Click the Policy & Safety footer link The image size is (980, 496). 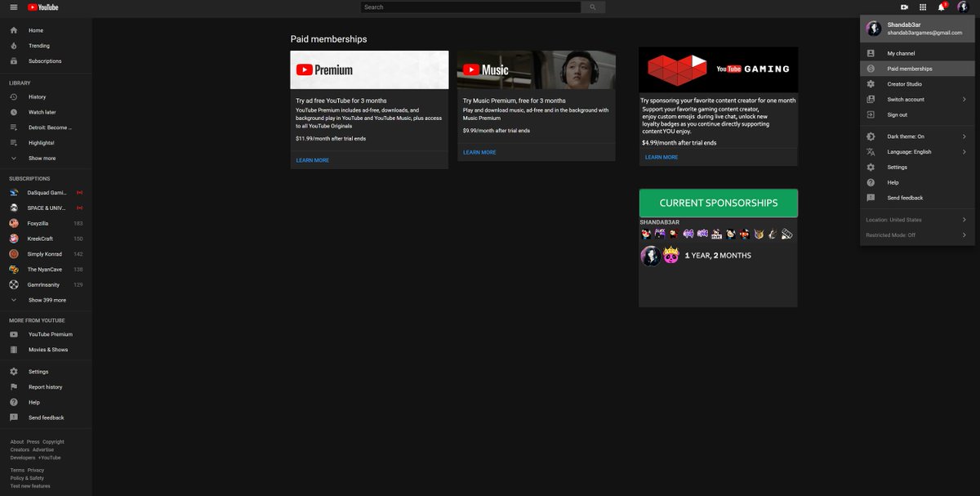[x=27, y=478]
